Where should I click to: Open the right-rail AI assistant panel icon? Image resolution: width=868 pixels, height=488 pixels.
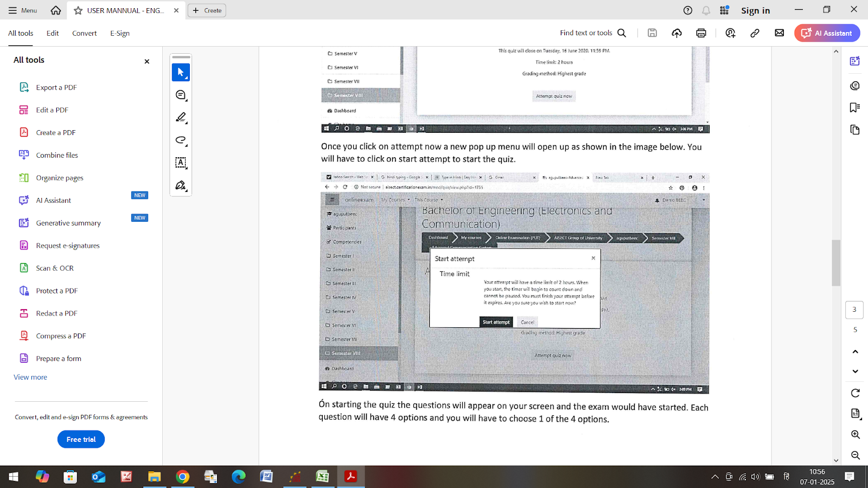pos(855,61)
